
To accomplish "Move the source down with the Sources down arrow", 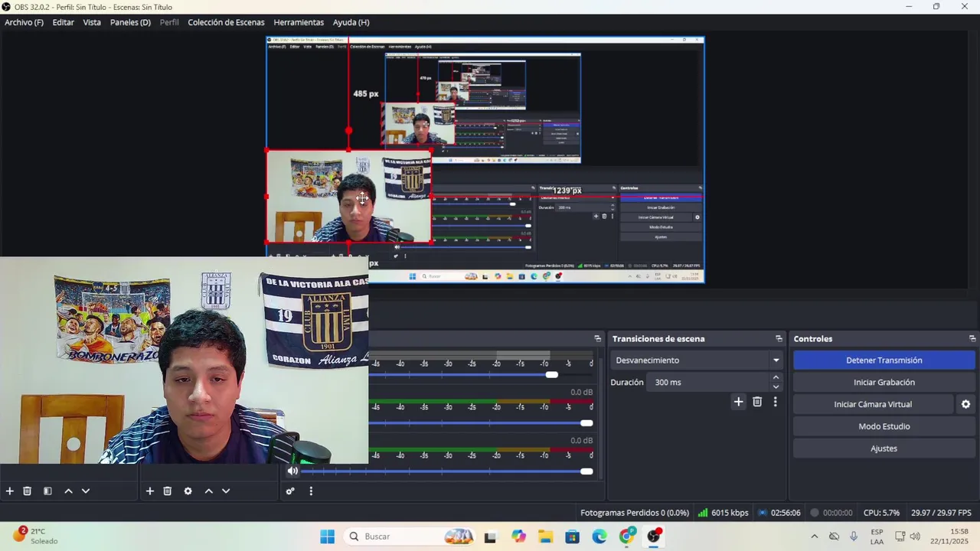I will pos(226,491).
